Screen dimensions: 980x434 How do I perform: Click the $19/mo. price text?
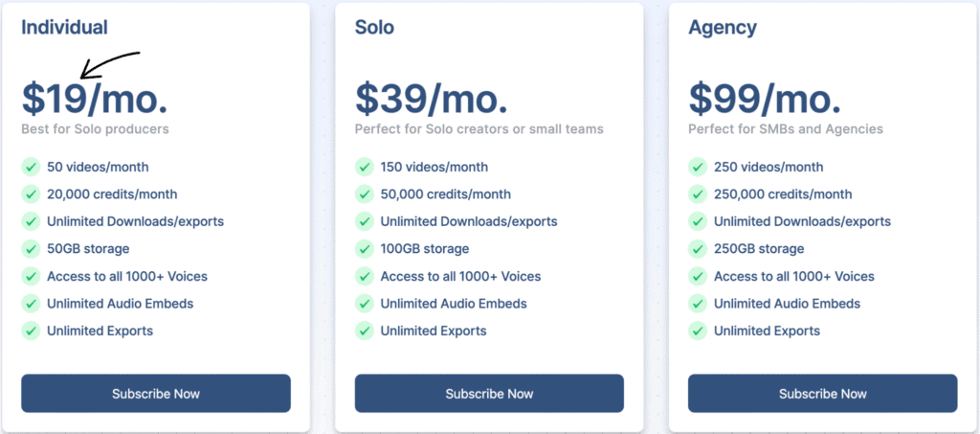tap(95, 100)
